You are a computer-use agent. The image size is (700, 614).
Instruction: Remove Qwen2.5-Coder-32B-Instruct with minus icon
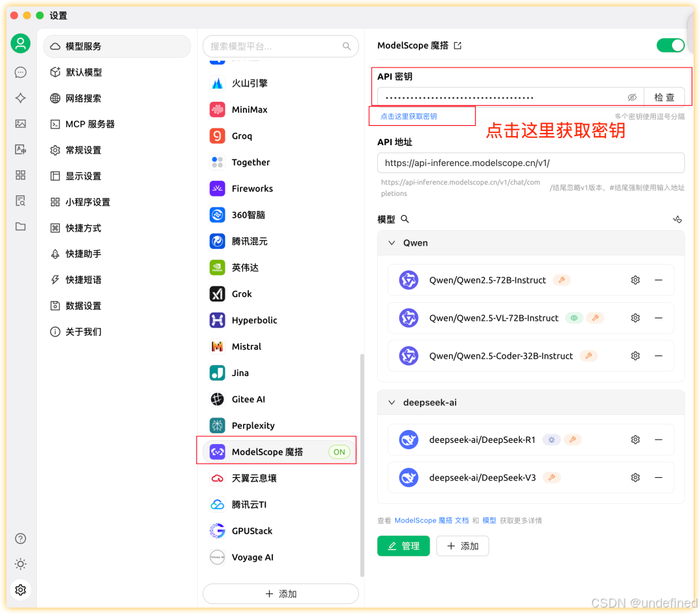click(659, 356)
